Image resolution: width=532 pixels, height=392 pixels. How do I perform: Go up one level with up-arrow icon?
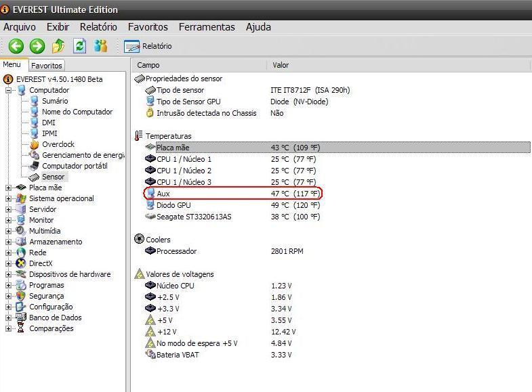coord(58,46)
